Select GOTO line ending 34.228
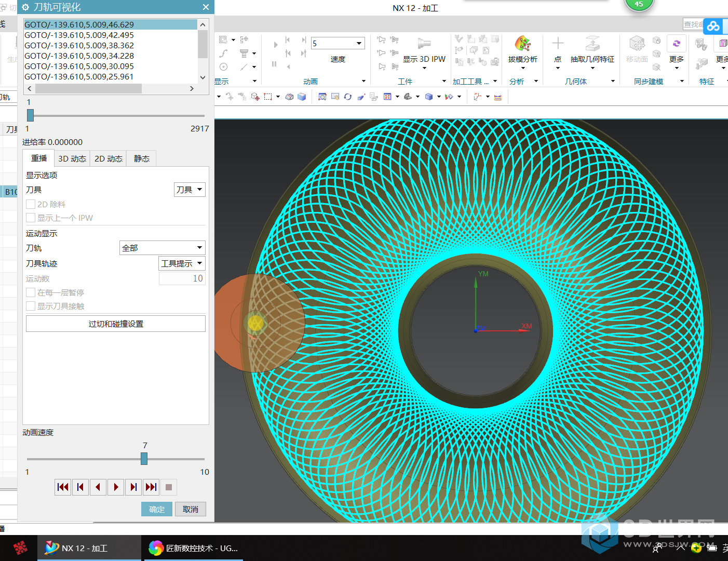Screen dimensions: 728x561 point(111,56)
